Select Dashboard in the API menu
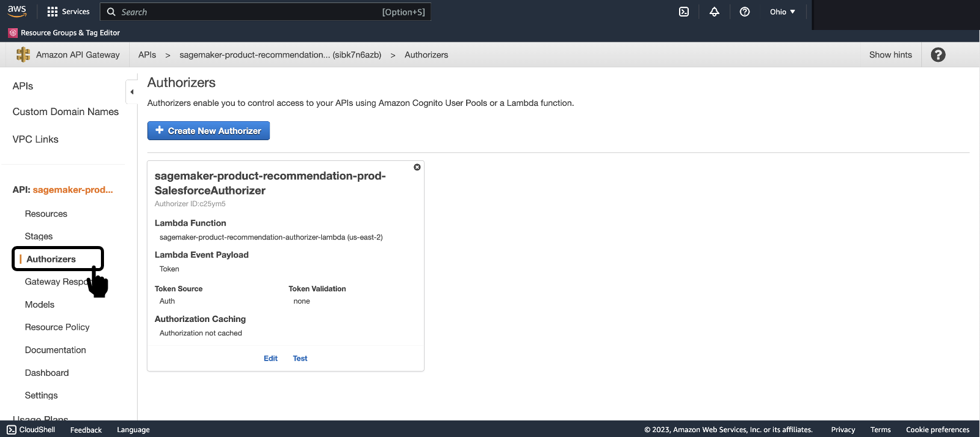 click(x=46, y=372)
